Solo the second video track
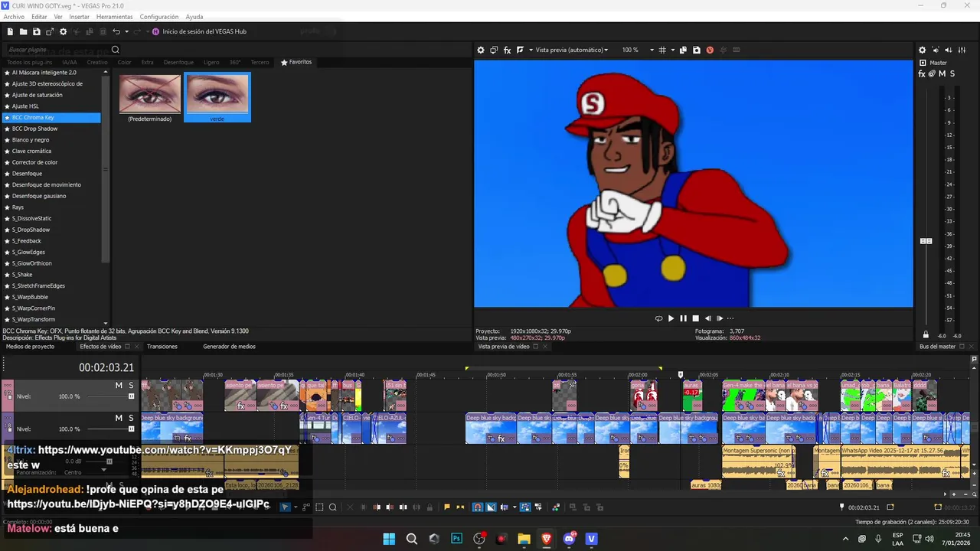980x551 pixels. [131, 418]
